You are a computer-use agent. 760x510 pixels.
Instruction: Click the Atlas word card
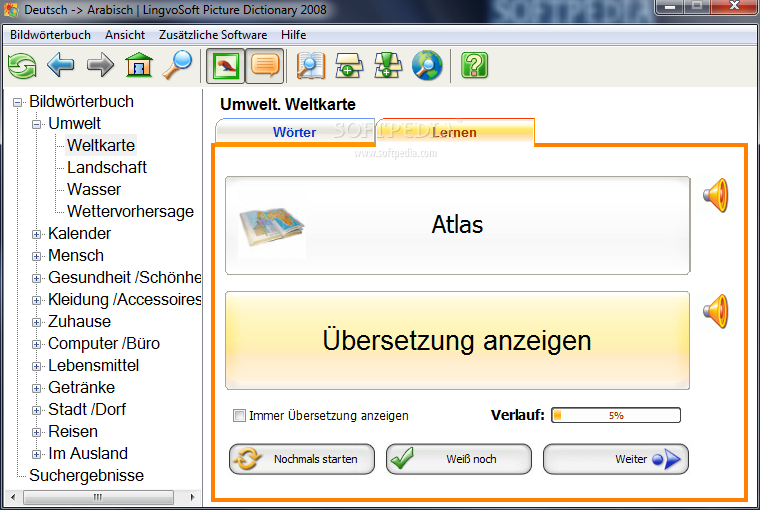(x=457, y=225)
